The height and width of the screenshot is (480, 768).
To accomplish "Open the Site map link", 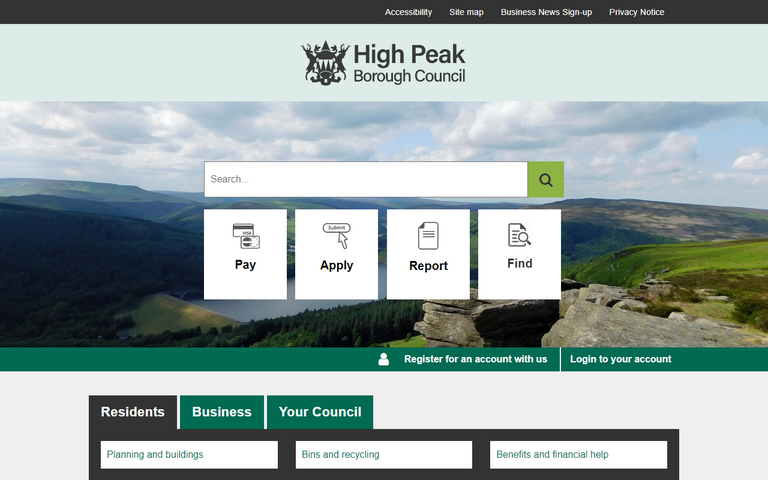I will pyautogui.click(x=466, y=12).
